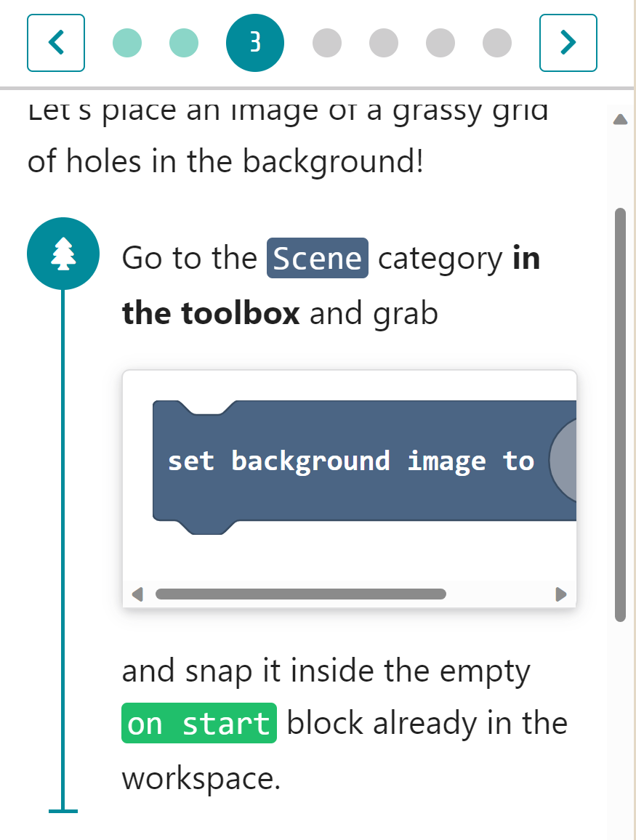636x840 pixels.
Task: Click the tree icon next to the instruction step
Action: pyautogui.click(x=63, y=254)
